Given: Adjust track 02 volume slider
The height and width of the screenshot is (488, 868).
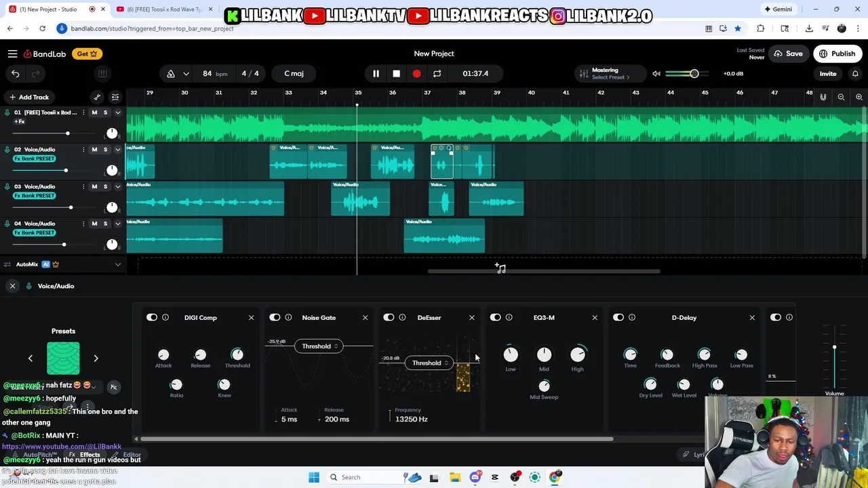Looking at the screenshot, I should pos(66,170).
